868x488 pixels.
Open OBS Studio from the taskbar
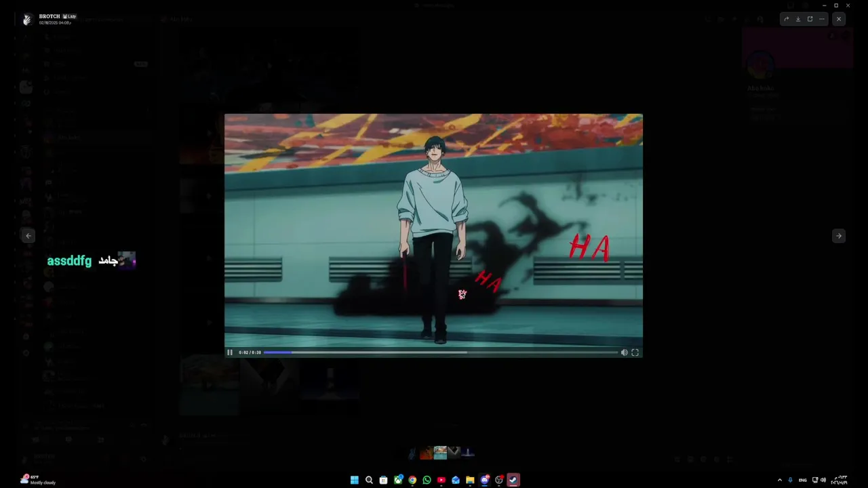point(499,480)
